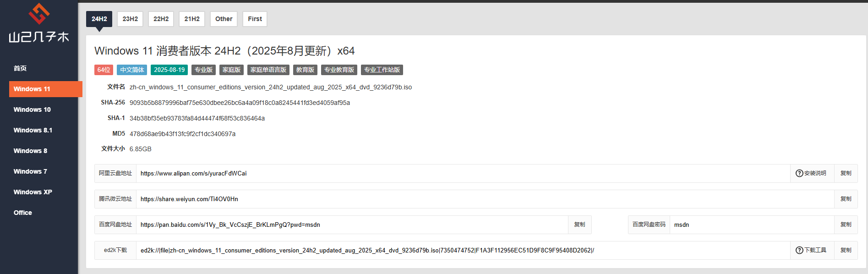Switch to the 23H2 tab
The width and height of the screenshot is (868, 274).
click(x=130, y=19)
